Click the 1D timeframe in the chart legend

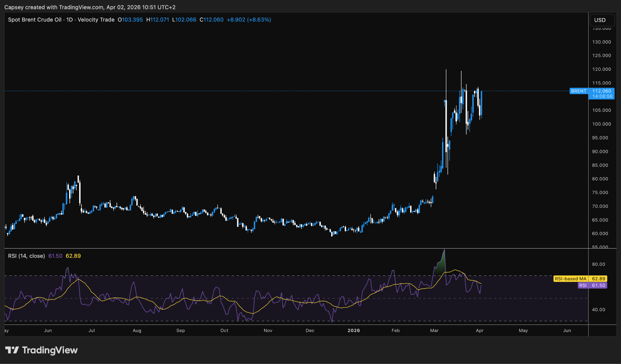point(70,19)
